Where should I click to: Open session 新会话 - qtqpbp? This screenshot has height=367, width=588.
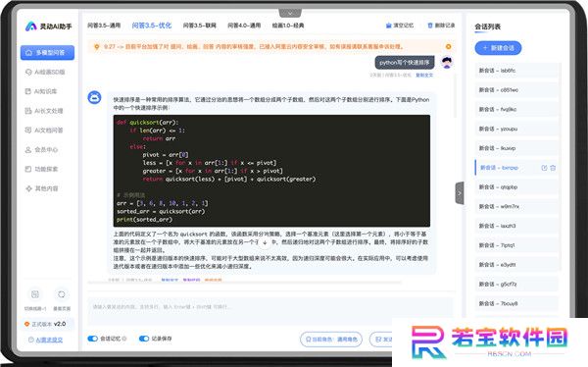516,187
